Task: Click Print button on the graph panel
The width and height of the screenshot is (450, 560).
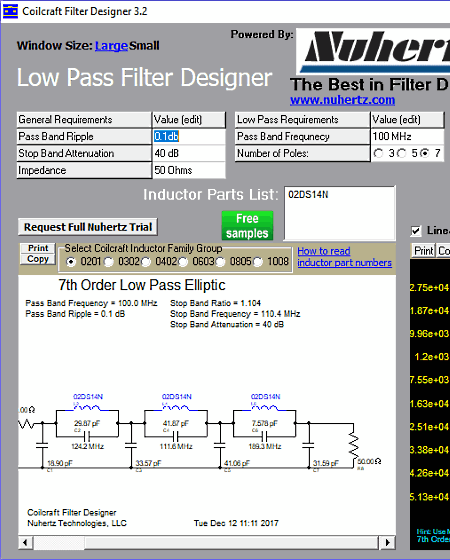Action: [x=423, y=251]
